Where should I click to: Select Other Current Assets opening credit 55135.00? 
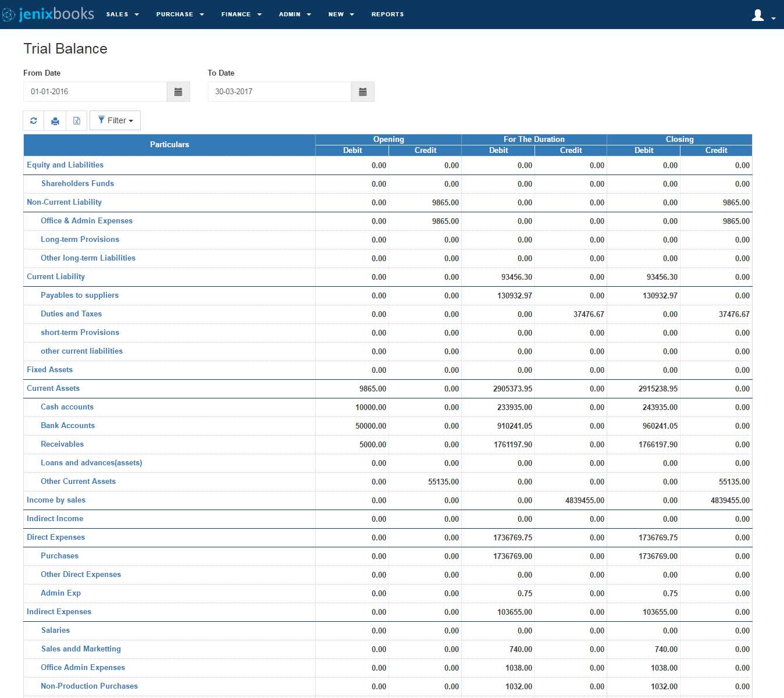tap(443, 482)
